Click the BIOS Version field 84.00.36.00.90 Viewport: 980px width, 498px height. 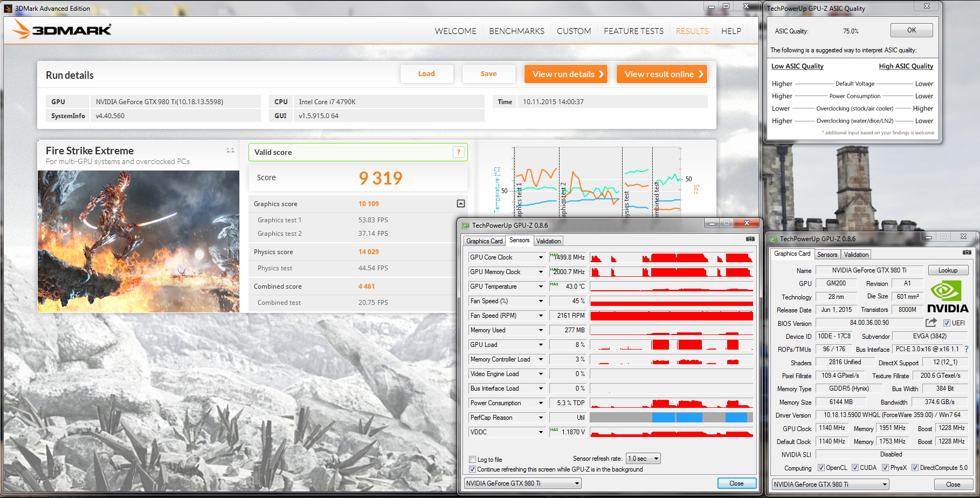point(869,323)
